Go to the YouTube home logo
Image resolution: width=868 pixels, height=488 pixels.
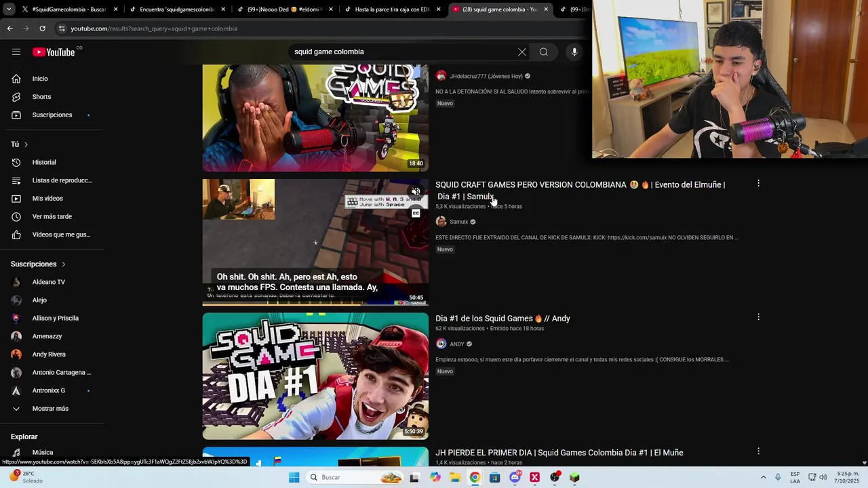click(x=54, y=52)
